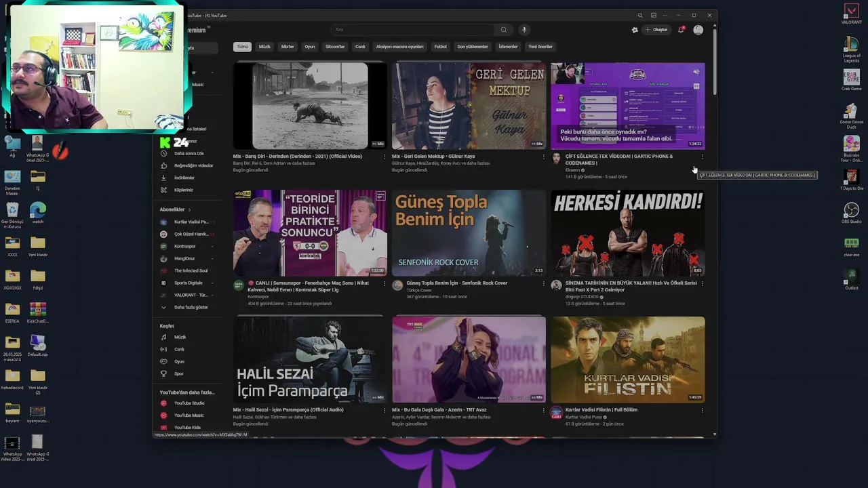
Task: Click the icon left of the Oluştur button
Action: (x=635, y=30)
